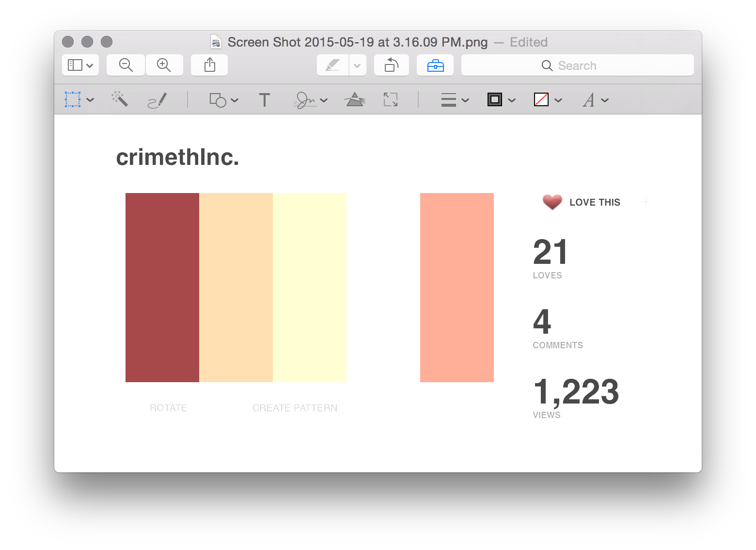This screenshot has width=756, height=550.
Task: Expand the sidebar view options dropdown
Action: click(x=80, y=65)
